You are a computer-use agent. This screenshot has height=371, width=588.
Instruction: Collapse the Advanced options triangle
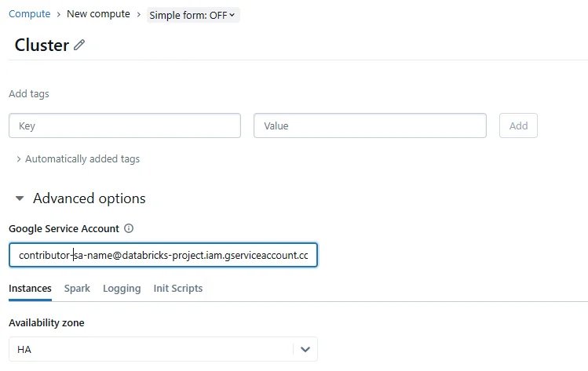20,199
